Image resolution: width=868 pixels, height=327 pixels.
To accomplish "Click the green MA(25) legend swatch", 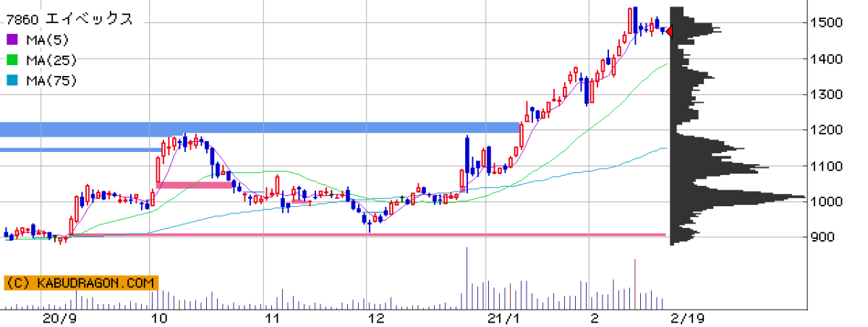I will point(12,60).
